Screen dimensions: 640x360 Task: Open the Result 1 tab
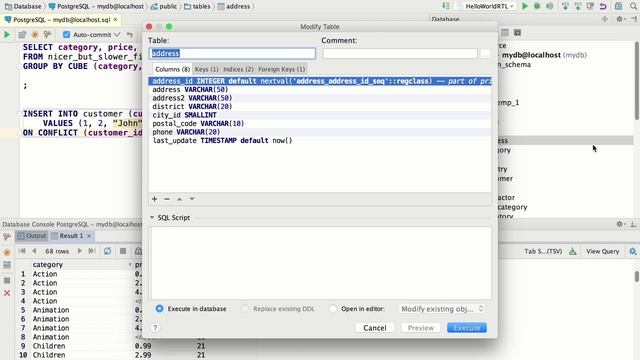[71, 236]
